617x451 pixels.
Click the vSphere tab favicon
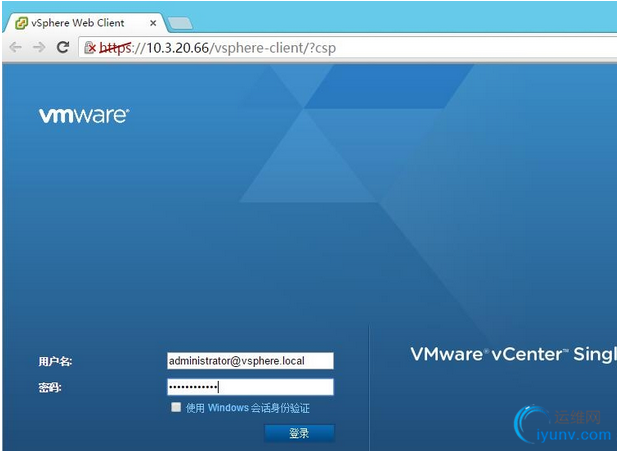point(21,23)
